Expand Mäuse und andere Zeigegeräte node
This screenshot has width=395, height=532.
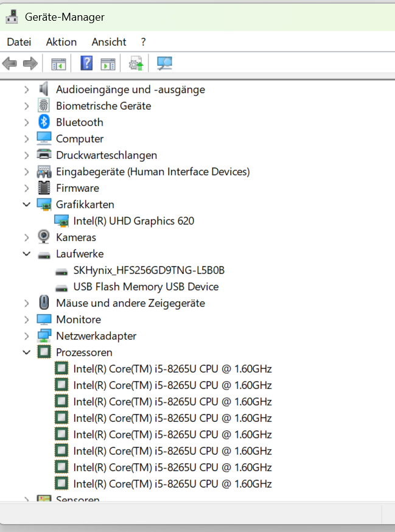coord(26,303)
